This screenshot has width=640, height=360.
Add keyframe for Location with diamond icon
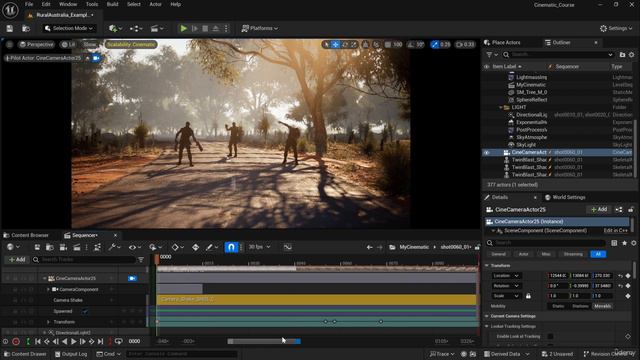tap(628, 276)
